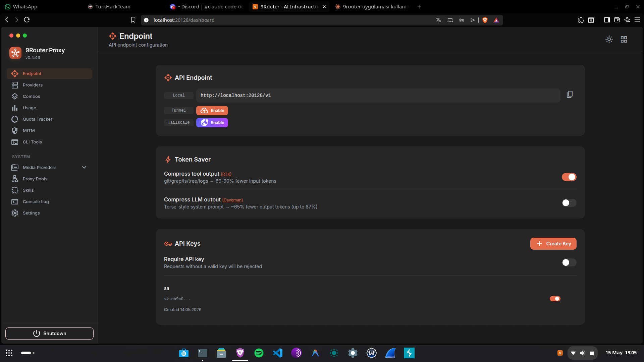Viewport: 644px width, 362px height.
Task: Select CLI Tools in the sidebar
Action: pyautogui.click(x=49, y=142)
